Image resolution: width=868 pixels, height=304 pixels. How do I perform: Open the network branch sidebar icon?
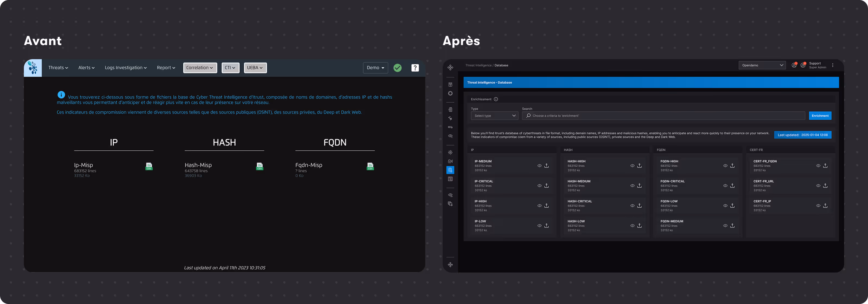[x=450, y=118]
